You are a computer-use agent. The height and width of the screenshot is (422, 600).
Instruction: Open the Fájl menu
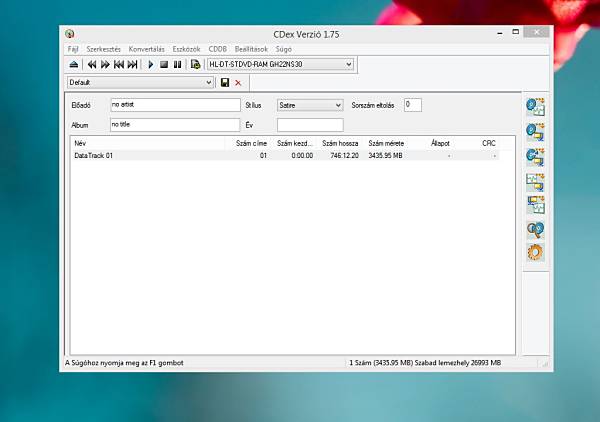[x=73, y=49]
